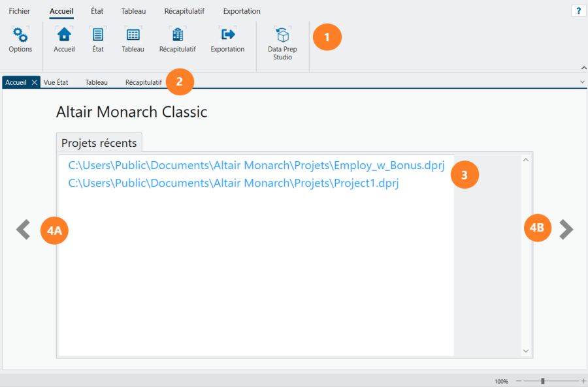Viewport: 588px width, 387px height.
Task: Click the zoom slider handle
Action: [543, 381]
